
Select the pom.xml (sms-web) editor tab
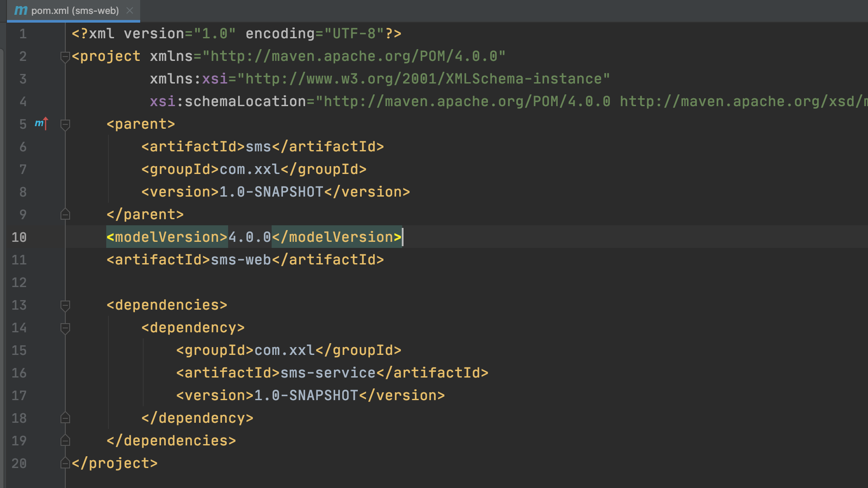[x=75, y=10]
